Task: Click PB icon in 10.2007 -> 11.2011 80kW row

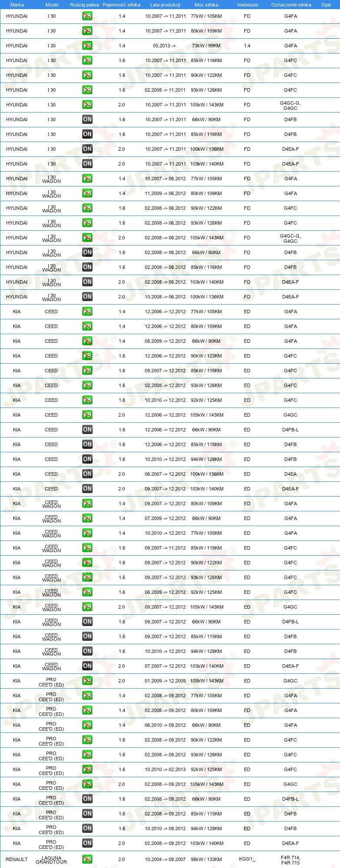Action: click(x=87, y=31)
